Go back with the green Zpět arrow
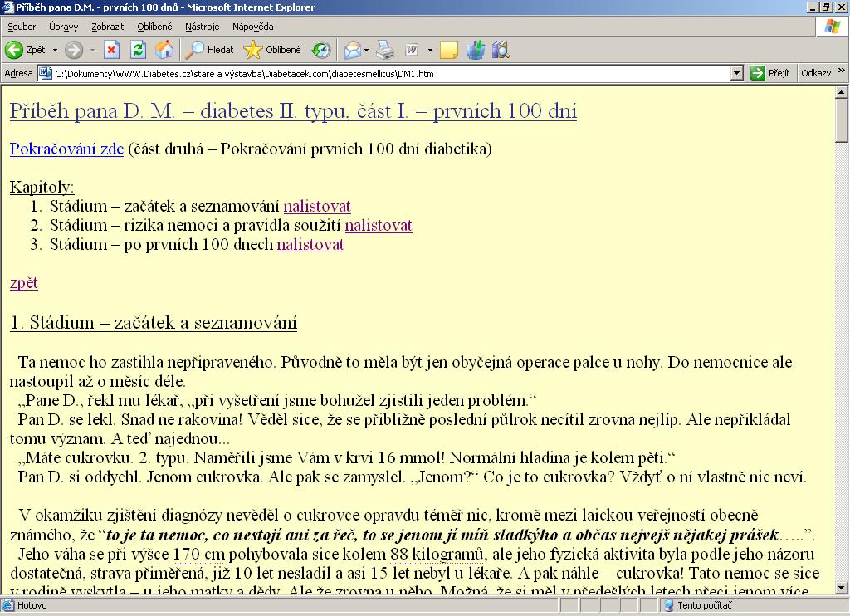 (25, 50)
